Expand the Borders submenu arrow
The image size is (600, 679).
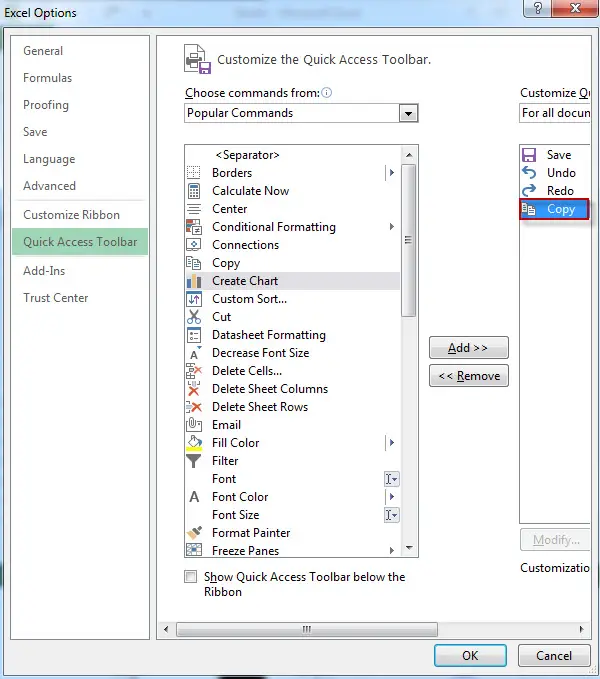(391, 173)
